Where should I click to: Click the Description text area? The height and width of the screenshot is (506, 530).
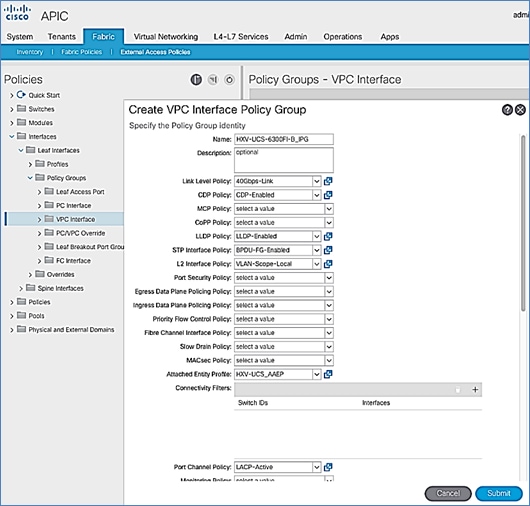point(284,160)
